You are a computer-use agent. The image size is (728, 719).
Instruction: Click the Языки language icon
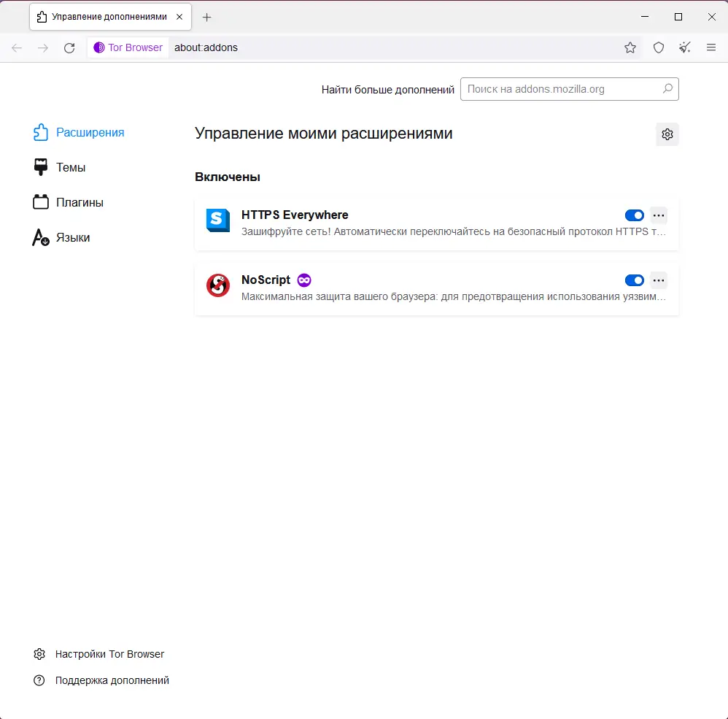point(40,237)
